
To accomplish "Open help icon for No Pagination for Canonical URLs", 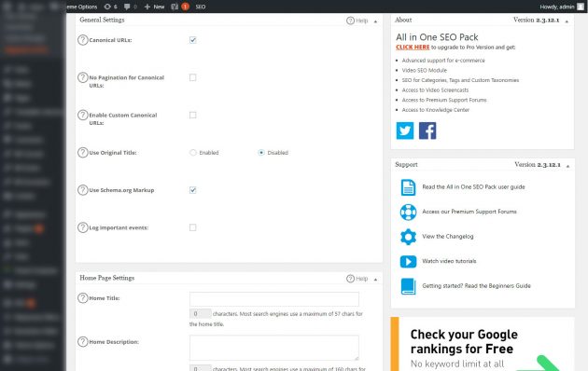I will click(82, 77).
